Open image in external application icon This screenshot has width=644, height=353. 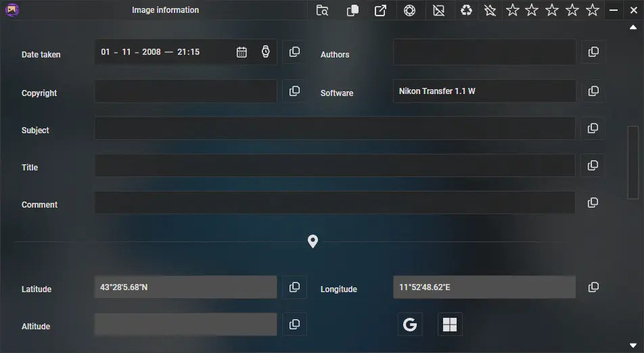tap(381, 10)
